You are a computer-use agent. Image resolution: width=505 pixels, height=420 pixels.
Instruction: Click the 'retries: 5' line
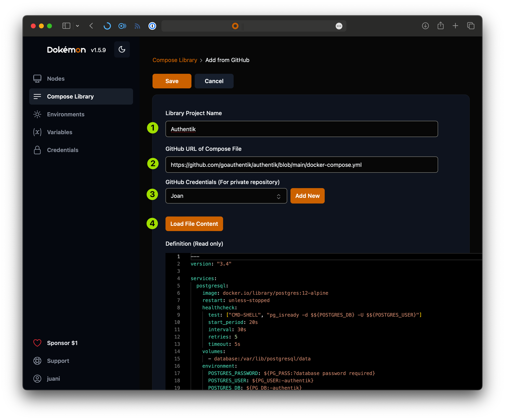pos(223,336)
